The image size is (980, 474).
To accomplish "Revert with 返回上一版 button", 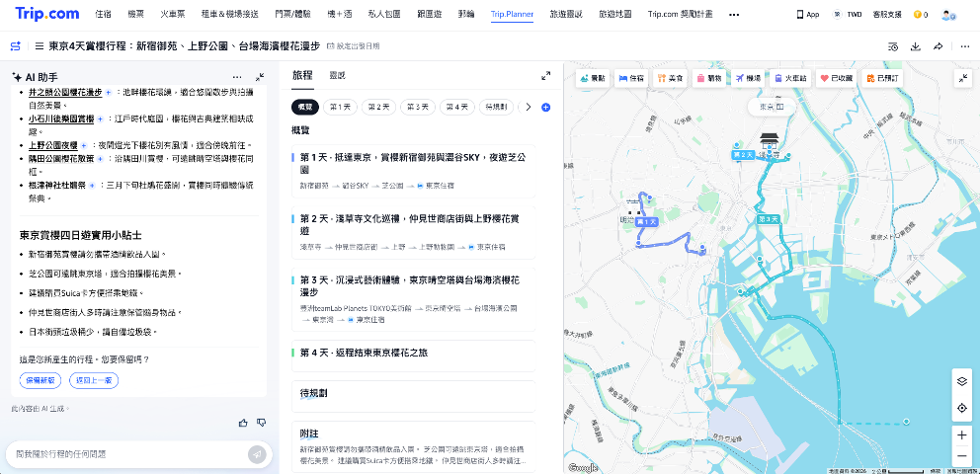I will (94, 380).
